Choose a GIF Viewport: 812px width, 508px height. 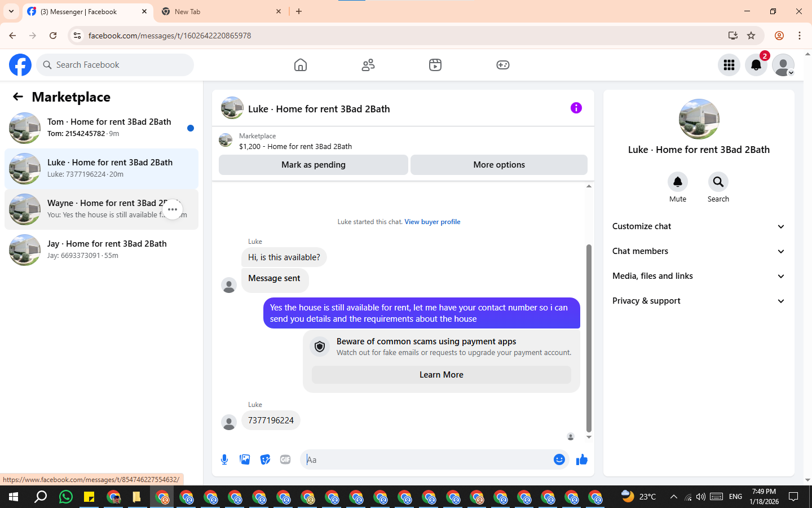tap(285, 459)
